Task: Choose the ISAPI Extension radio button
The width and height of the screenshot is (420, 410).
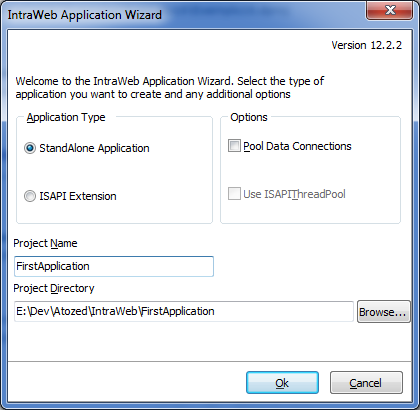Action: [30, 196]
